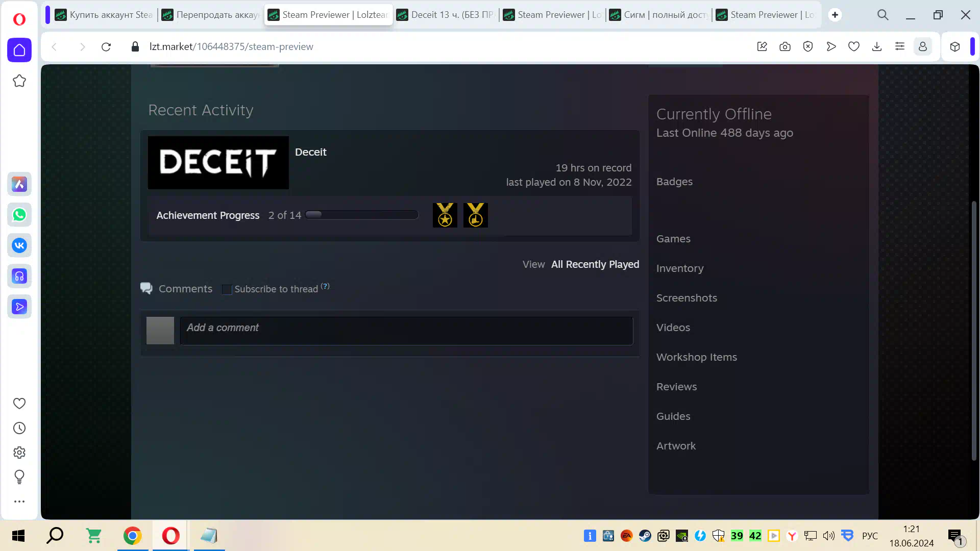Click the edit/share page icon

click(x=762, y=47)
